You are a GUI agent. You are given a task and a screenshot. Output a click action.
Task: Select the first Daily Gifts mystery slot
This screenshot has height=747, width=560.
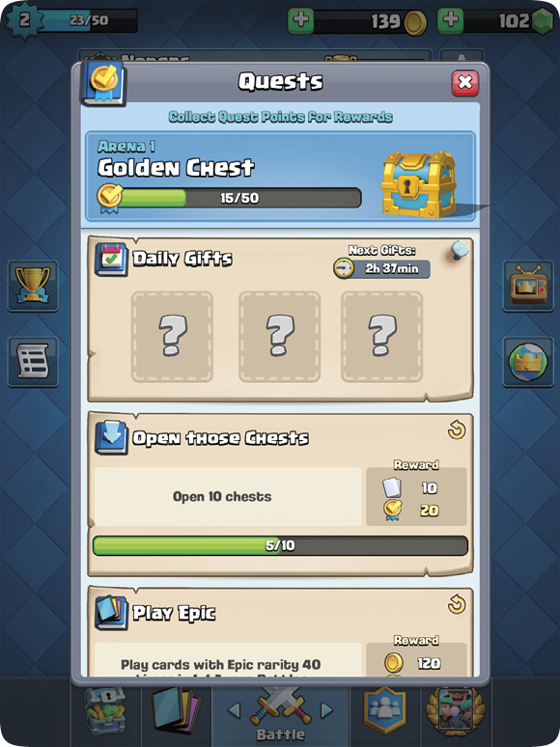(172, 336)
